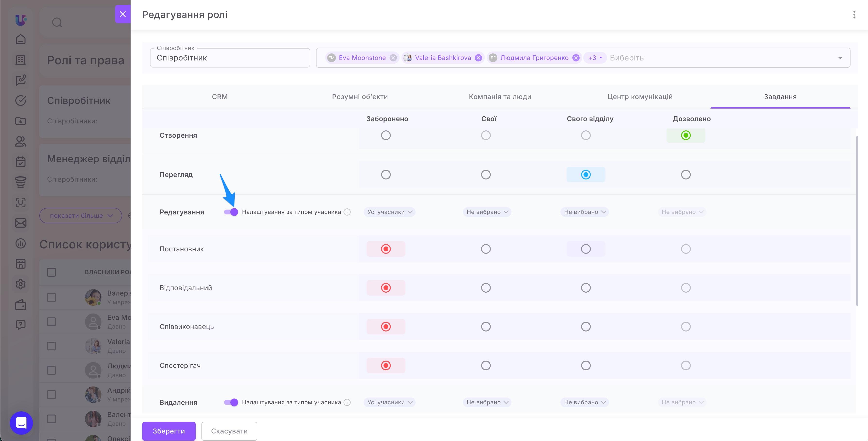Open the checkmark tasks icon in sidebar
The height and width of the screenshot is (441, 868).
coord(21,101)
